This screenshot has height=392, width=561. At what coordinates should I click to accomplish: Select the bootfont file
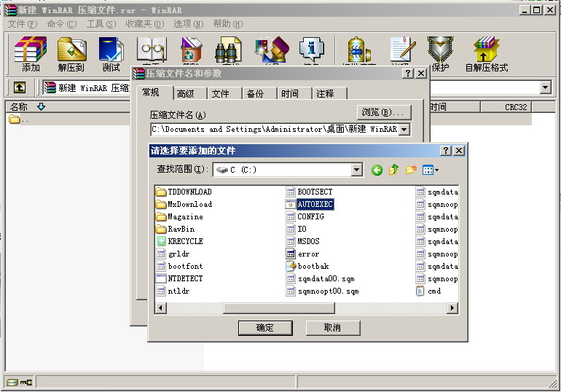(x=180, y=266)
